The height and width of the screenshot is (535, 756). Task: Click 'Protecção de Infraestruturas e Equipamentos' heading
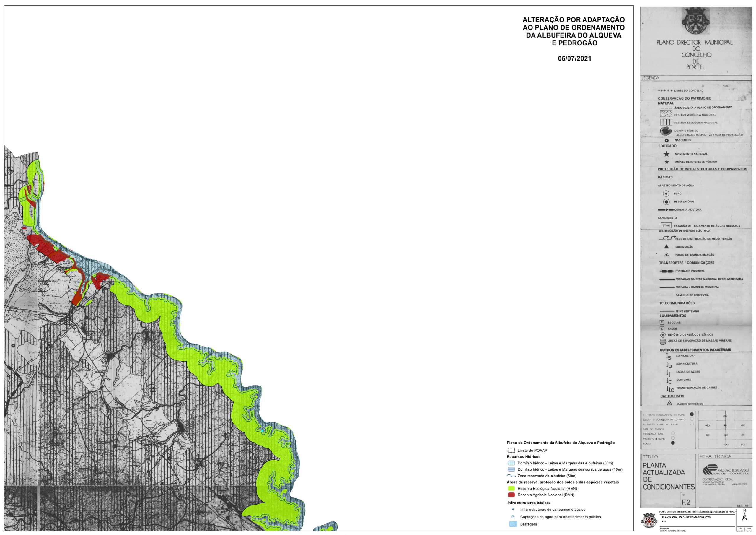[702, 169]
